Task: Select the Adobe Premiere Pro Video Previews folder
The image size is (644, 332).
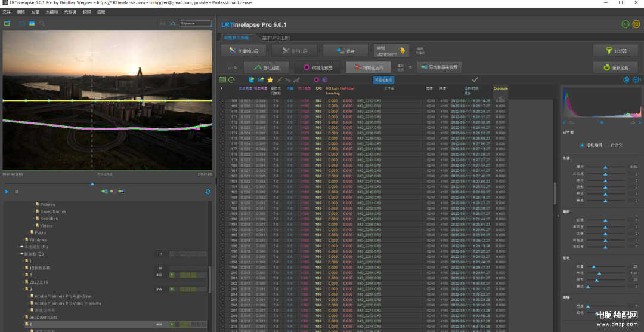Action: tap(68, 303)
